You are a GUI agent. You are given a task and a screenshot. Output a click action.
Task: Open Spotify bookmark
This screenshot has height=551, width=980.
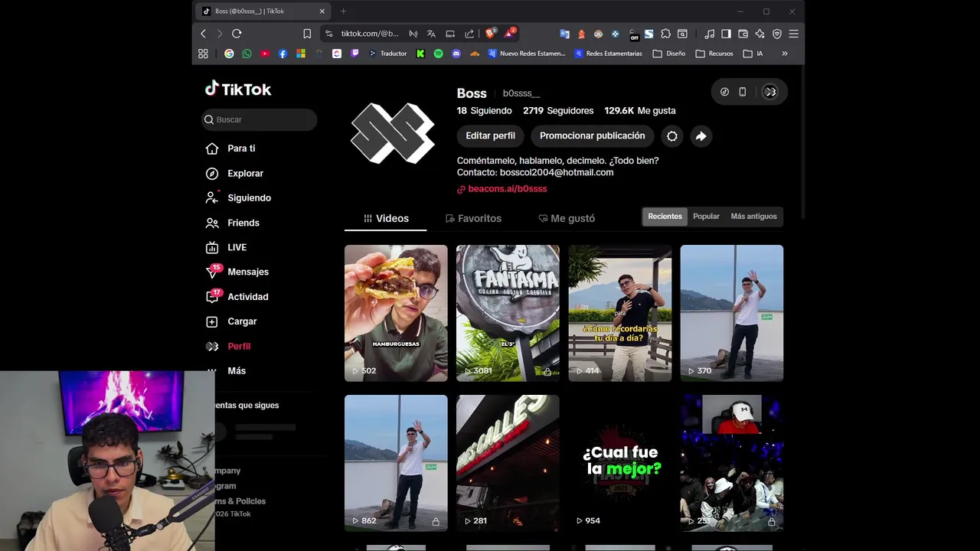(439, 54)
